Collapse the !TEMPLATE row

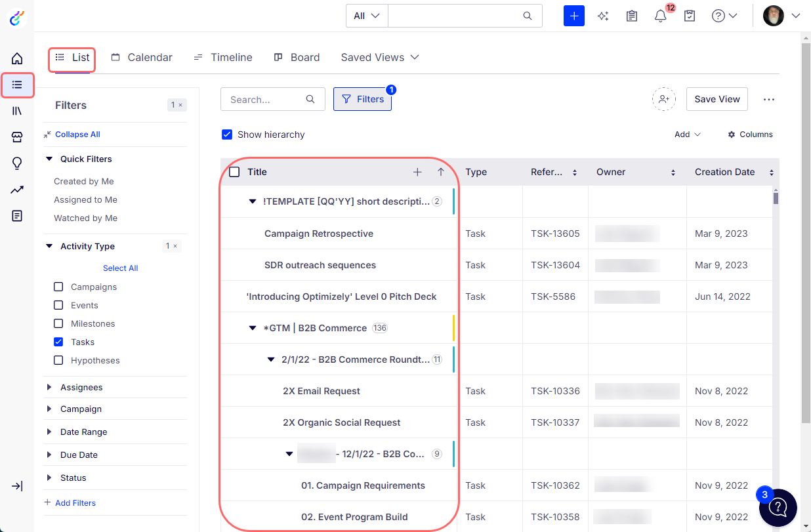click(253, 201)
